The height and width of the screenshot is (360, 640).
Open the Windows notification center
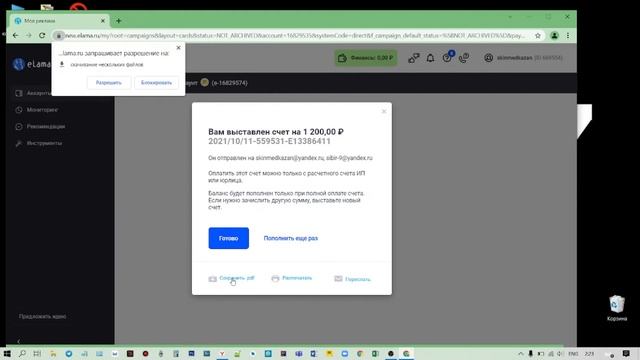point(626,353)
